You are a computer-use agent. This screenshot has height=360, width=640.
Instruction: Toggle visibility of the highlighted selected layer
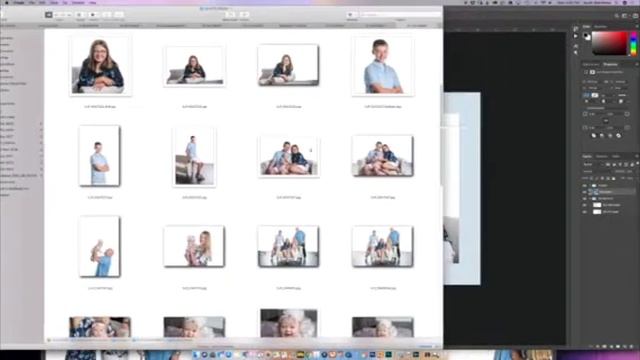pos(584,192)
